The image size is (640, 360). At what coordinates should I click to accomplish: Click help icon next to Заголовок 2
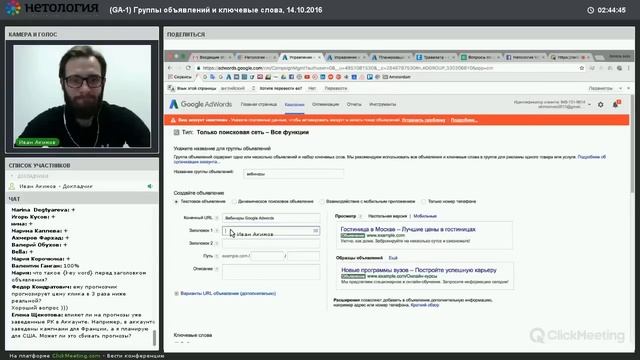click(217, 243)
